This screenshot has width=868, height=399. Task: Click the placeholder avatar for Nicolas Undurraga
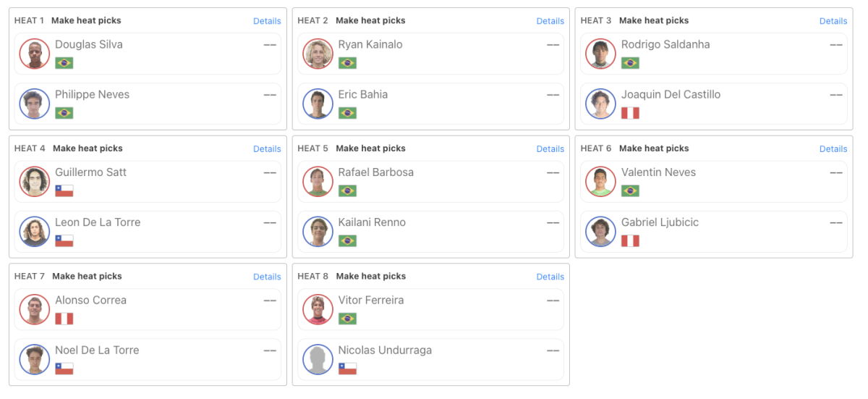318,360
